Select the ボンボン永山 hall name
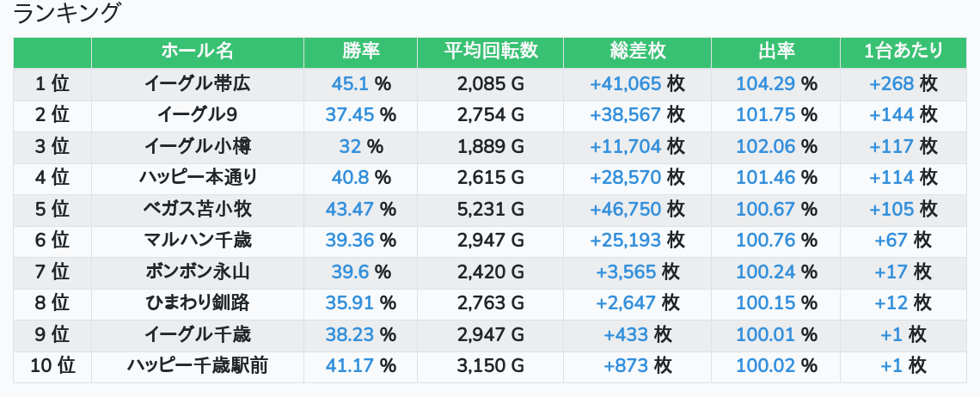This screenshot has width=980, height=397. tap(198, 272)
